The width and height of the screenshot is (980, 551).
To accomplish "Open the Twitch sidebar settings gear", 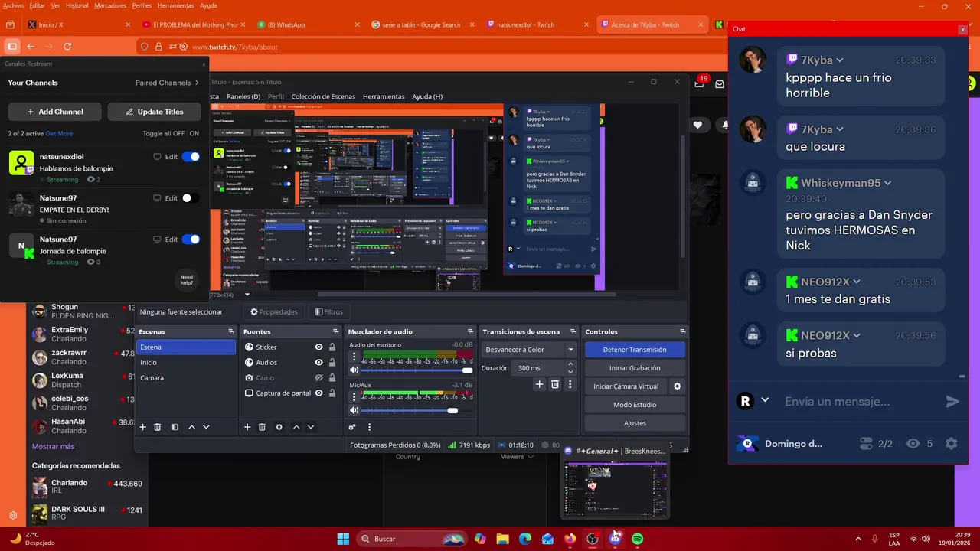I will click(x=13, y=515).
